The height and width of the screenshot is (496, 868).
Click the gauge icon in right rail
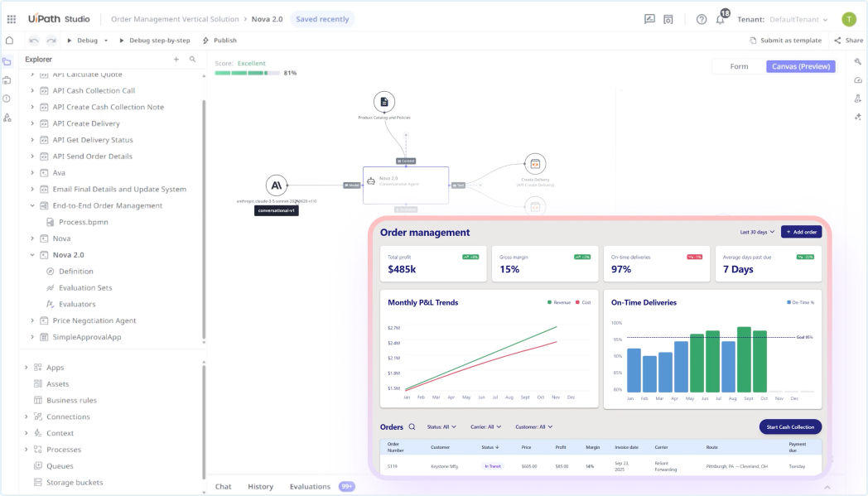[x=857, y=80]
